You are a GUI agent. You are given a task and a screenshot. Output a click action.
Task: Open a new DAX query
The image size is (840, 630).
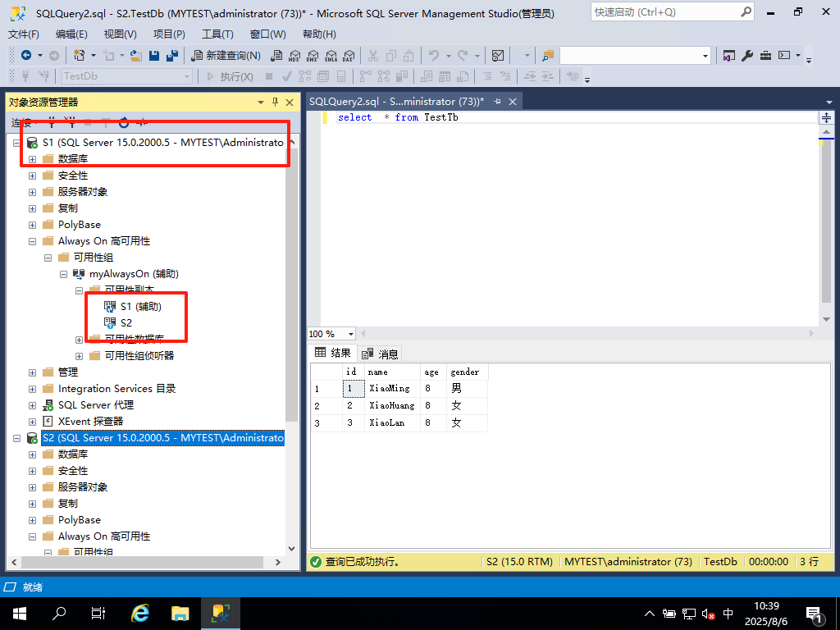coord(349,55)
